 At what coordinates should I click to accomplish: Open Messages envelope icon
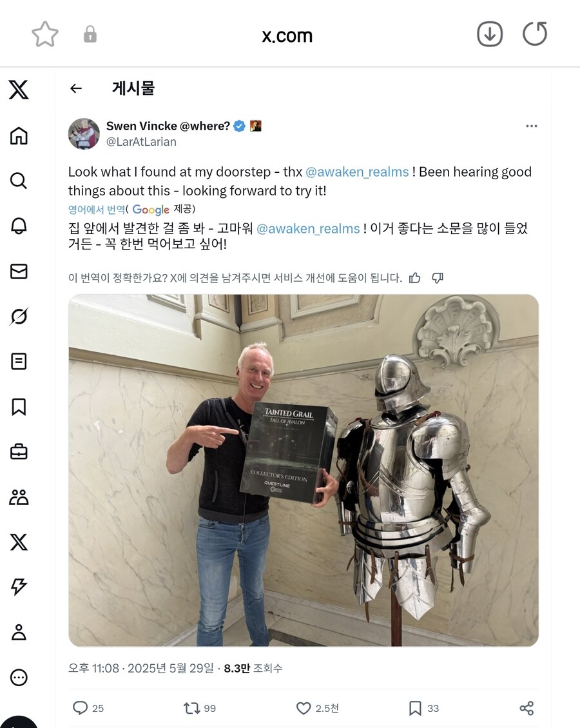point(19,271)
